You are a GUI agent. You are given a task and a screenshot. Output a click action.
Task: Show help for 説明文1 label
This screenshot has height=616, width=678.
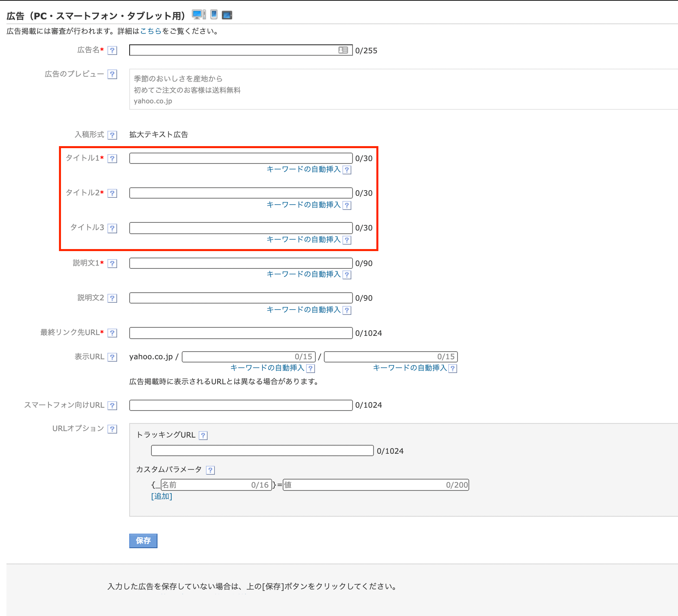113,263
